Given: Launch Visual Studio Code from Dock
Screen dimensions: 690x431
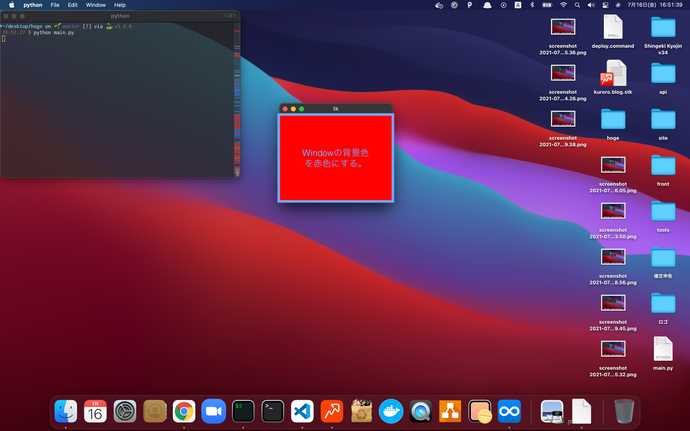Looking at the screenshot, I should pos(302,411).
